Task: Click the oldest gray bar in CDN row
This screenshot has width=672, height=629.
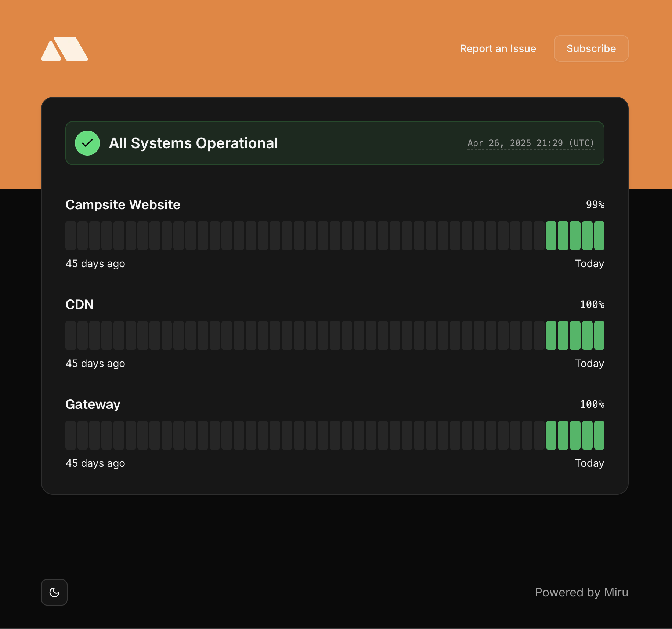Action: tap(71, 335)
